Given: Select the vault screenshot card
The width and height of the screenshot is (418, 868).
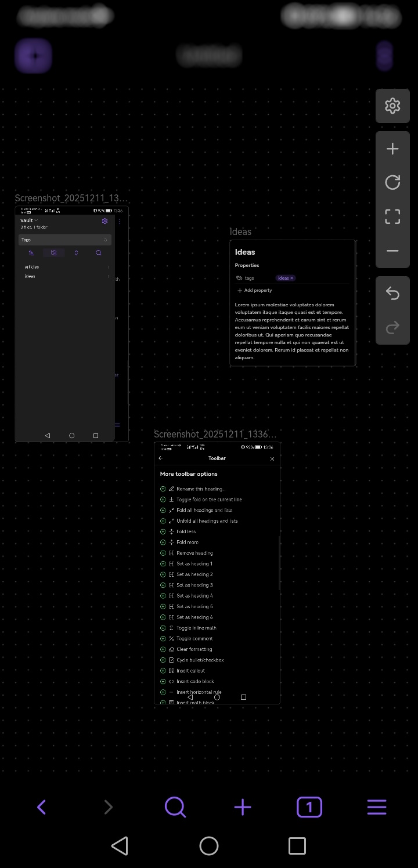Looking at the screenshot, I should click(x=71, y=324).
